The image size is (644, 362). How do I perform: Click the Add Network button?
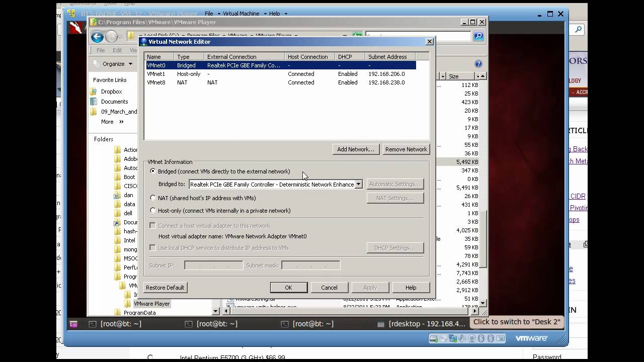(x=356, y=149)
